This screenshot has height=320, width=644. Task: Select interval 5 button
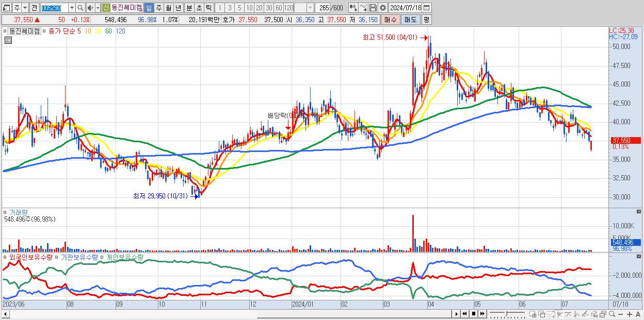pos(239,8)
